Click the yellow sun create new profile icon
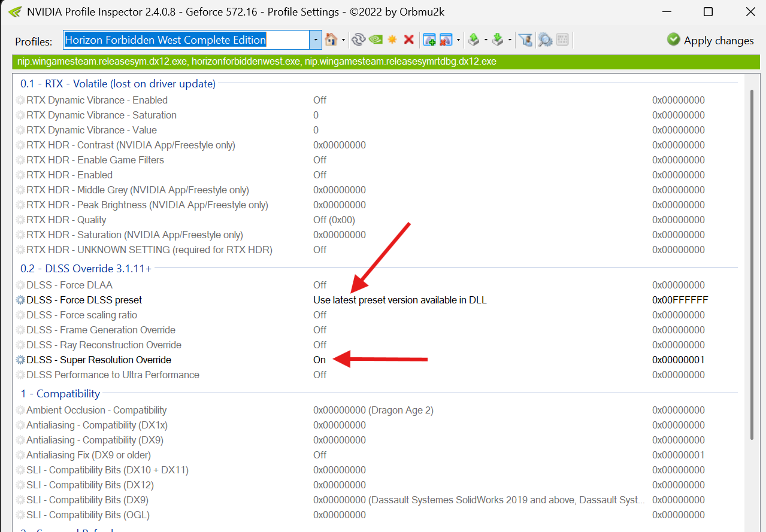Screen dimensions: 766x532 tap(392, 40)
